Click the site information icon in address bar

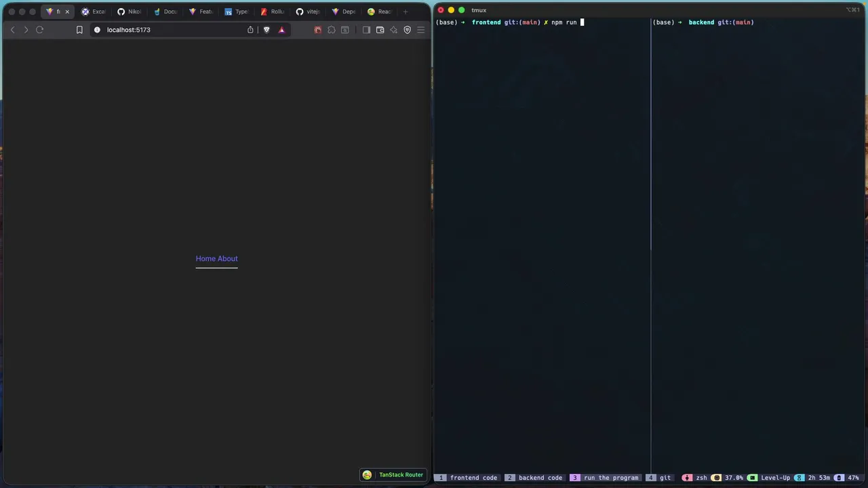tap(97, 30)
